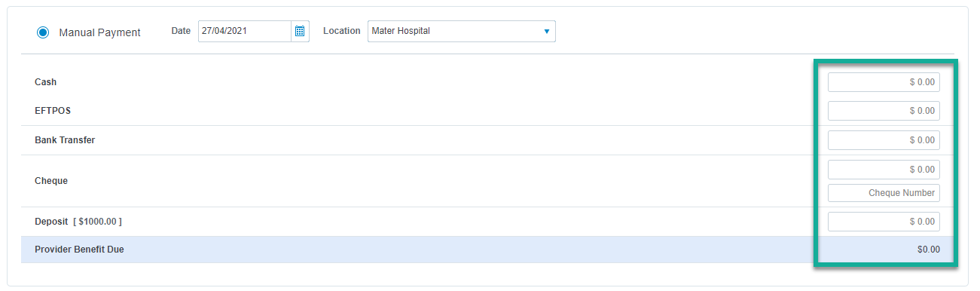
Task: Focus the Deposit amount field
Action: point(884,222)
